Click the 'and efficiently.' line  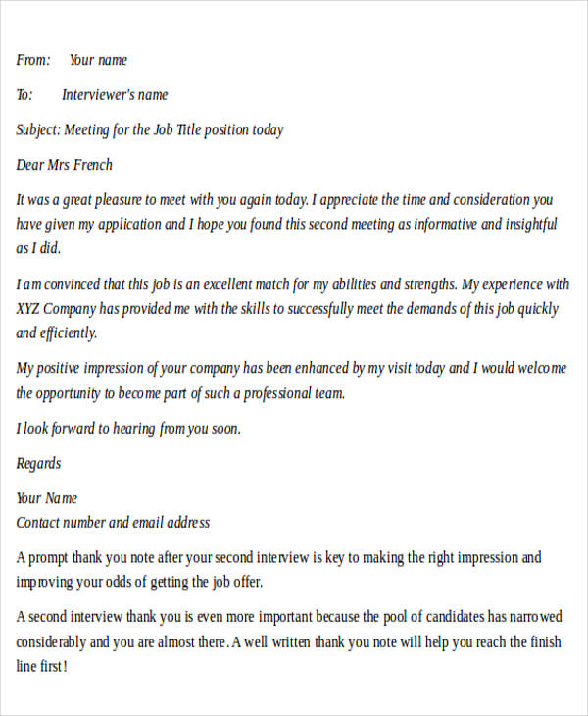57,333
